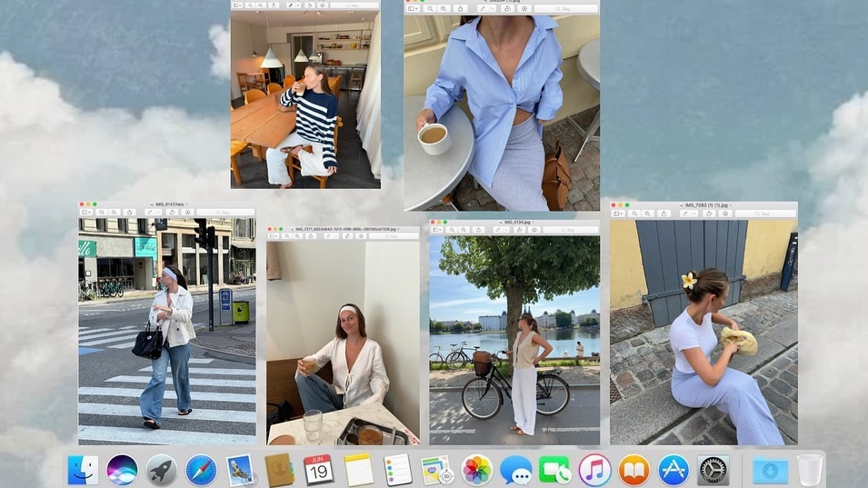The width and height of the screenshot is (868, 488).
Task: Rotate the IMG_7271 café photo
Action: pyautogui.click(x=347, y=236)
